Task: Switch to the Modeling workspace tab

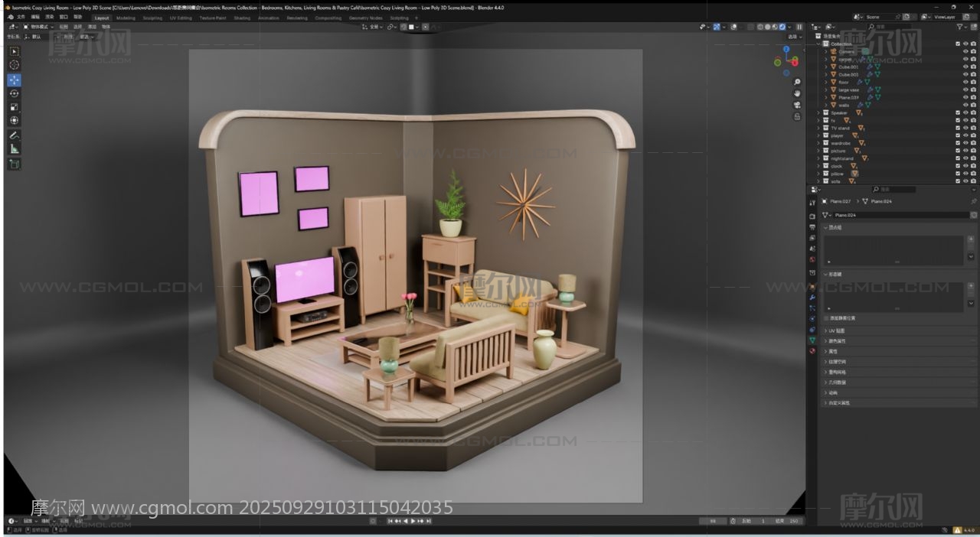Action: tap(126, 18)
